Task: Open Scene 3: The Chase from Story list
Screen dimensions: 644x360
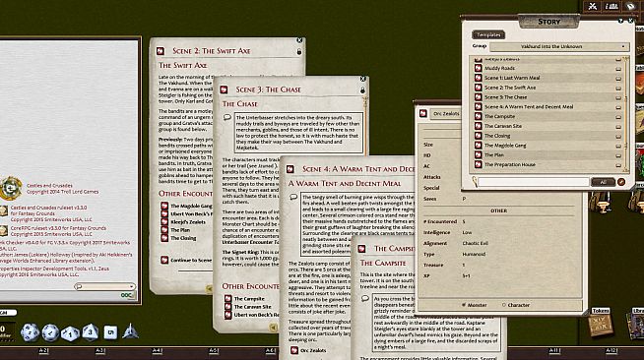Action: 505,97
